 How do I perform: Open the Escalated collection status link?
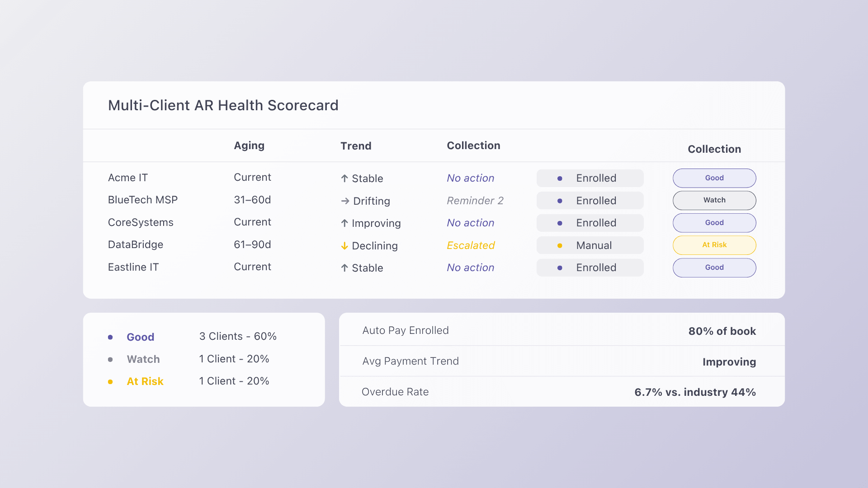coord(471,245)
